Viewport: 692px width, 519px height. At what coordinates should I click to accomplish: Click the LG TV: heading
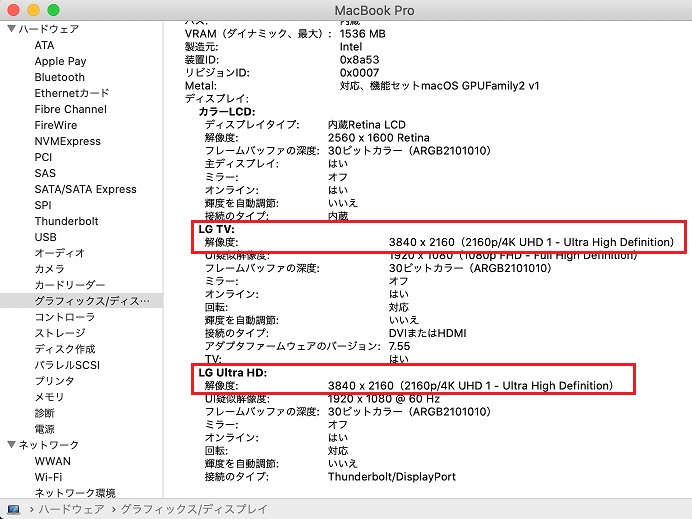click(x=216, y=229)
